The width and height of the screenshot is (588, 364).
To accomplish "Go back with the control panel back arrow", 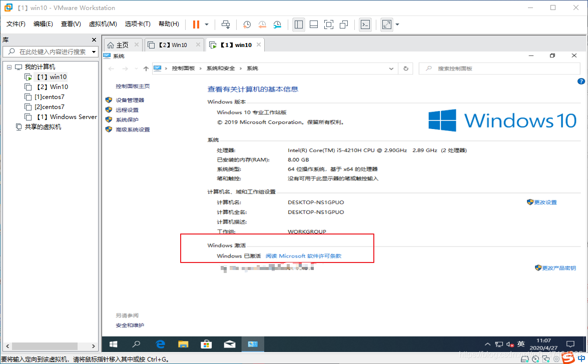I will (x=111, y=68).
